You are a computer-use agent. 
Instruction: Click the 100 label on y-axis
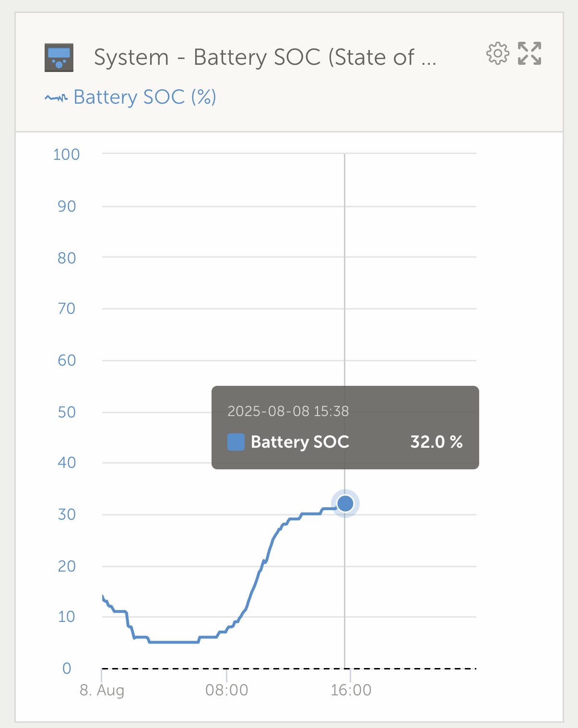pyautogui.click(x=66, y=155)
